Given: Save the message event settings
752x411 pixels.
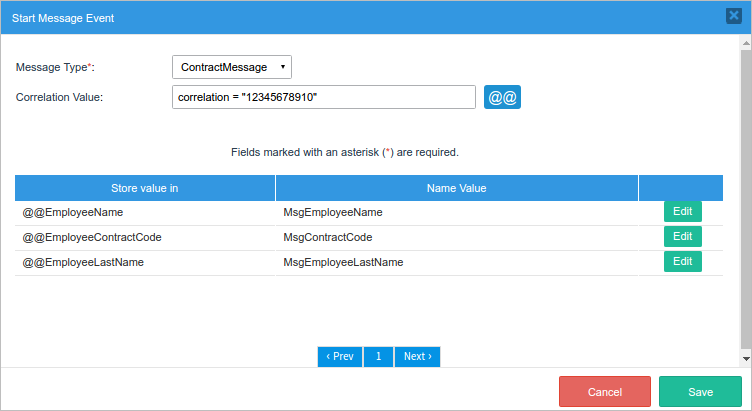Looking at the screenshot, I should 700,392.
